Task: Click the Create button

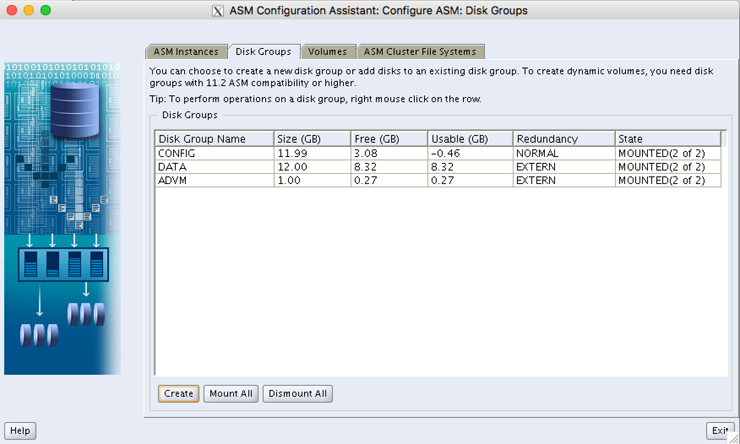Action: coord(178,394)
